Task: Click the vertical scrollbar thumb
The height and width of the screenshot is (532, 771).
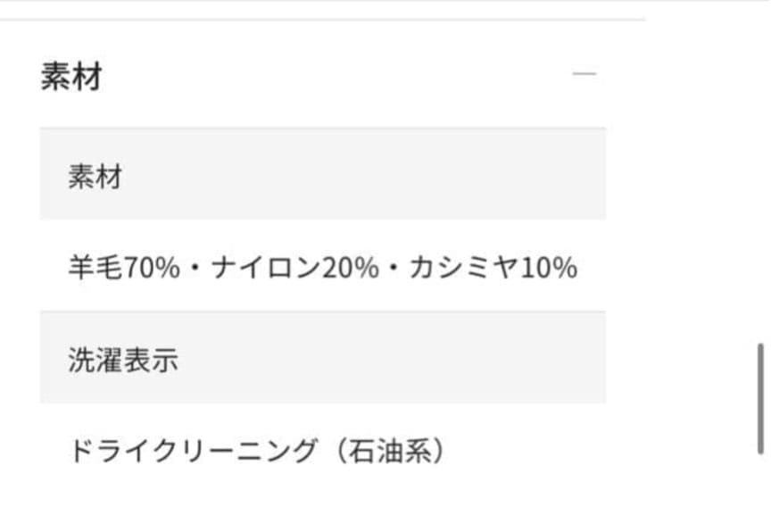Action: [760, 398]
